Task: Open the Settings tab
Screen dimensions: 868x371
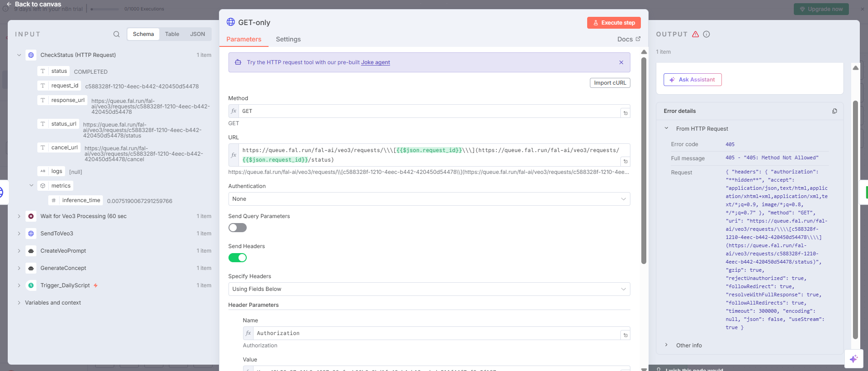Action: click(288, 39)
